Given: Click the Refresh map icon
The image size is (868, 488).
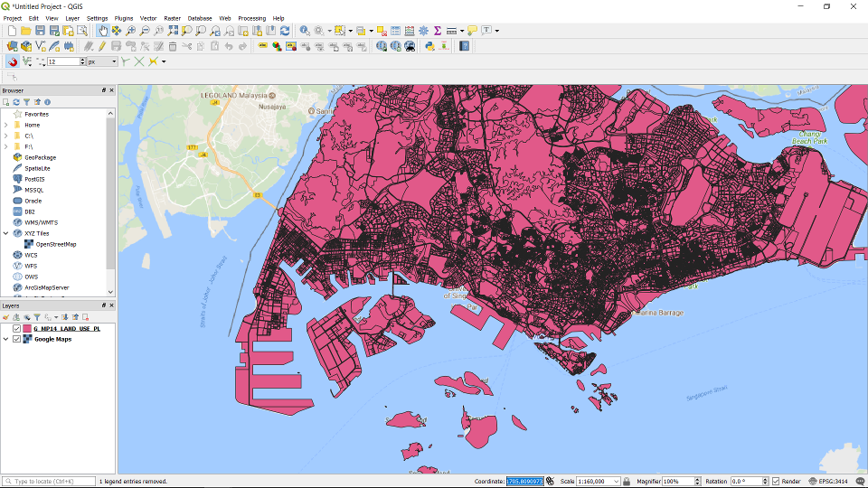Looking at the screenshot, I should coord(285,31).
